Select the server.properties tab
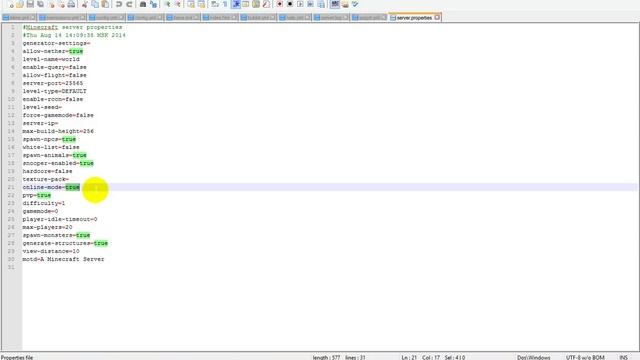Viewport: 640px width, 360px height. (x=414, y=18)
